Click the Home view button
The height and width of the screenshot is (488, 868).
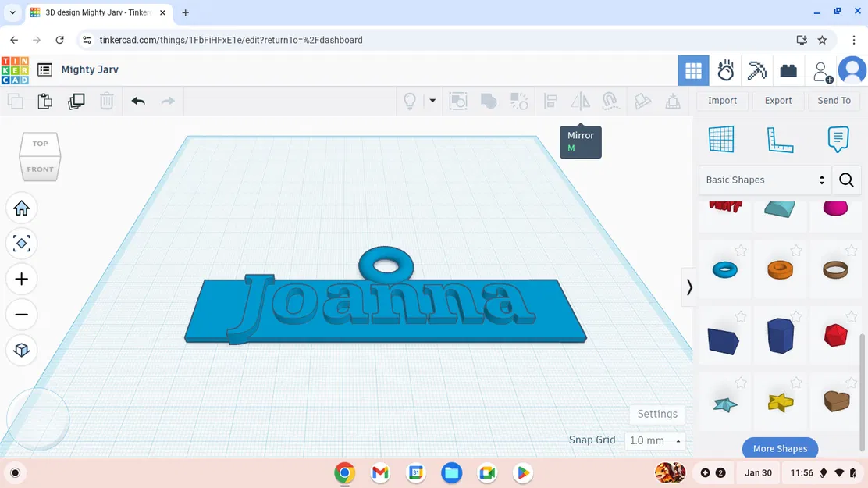(x=22, y=208)
